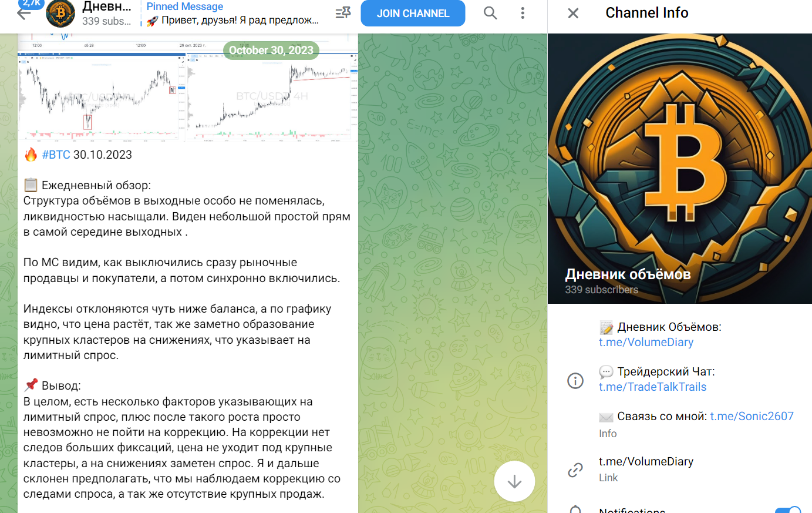
Task: Click the Ежедневный обзор heading
Action: point(96,185)
